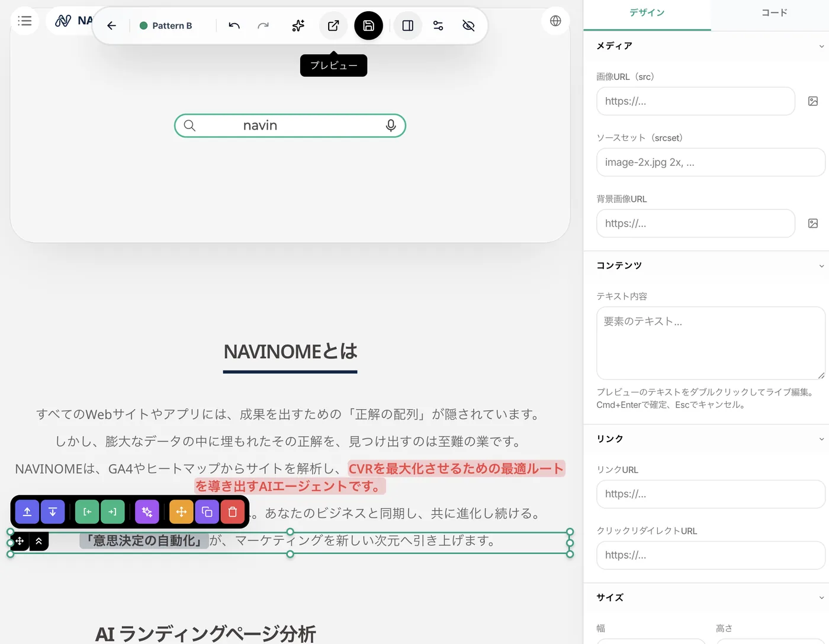Move element up with the blue upload arrow

pyautogui.click(x=27, y=512)
